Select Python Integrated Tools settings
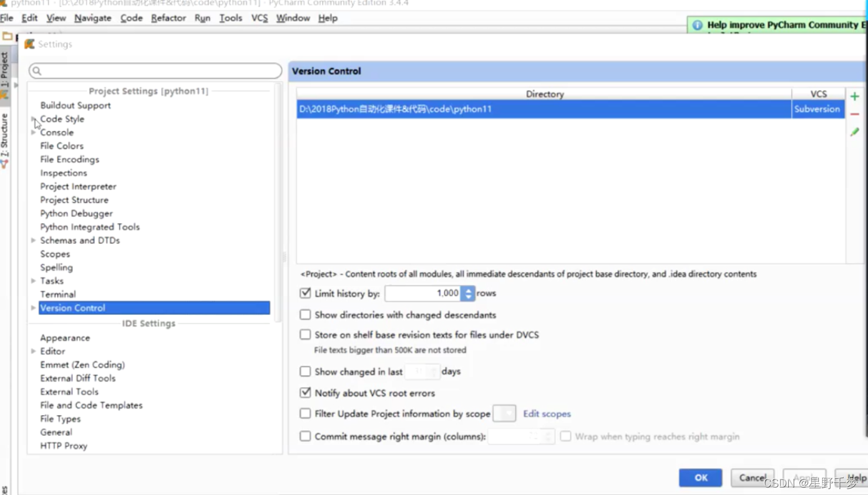 pos(90,227)
